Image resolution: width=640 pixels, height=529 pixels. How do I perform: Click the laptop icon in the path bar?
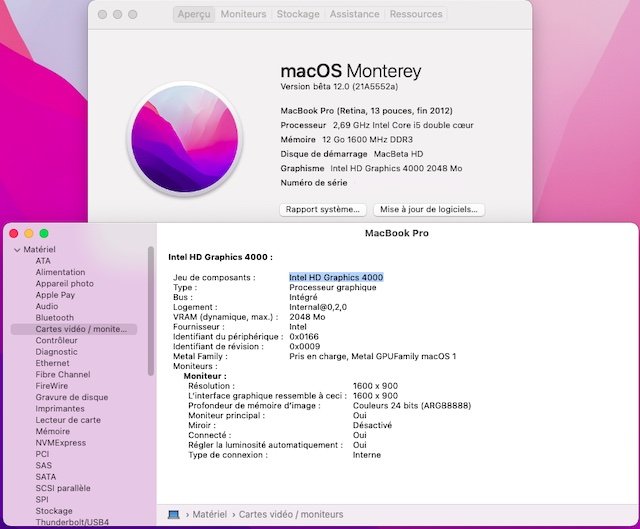(x=174, y=514)
